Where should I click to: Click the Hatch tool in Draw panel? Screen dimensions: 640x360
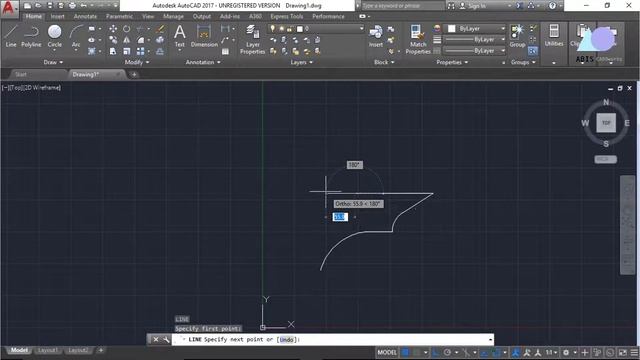pyautogui.click(x=91, y=51)
